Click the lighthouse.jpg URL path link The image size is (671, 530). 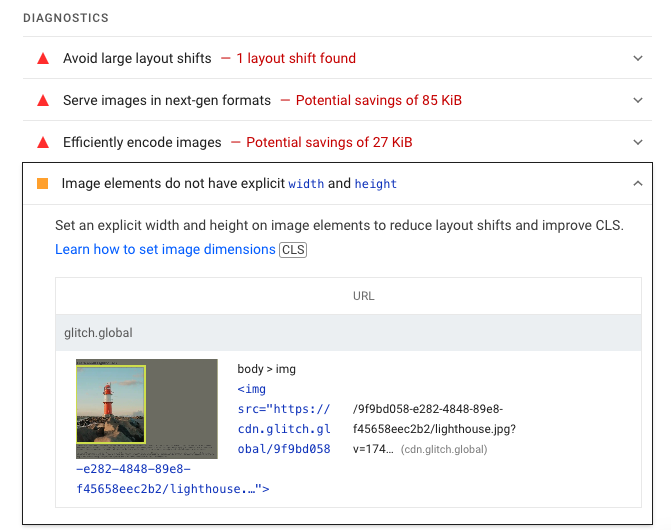click(434, 429)
